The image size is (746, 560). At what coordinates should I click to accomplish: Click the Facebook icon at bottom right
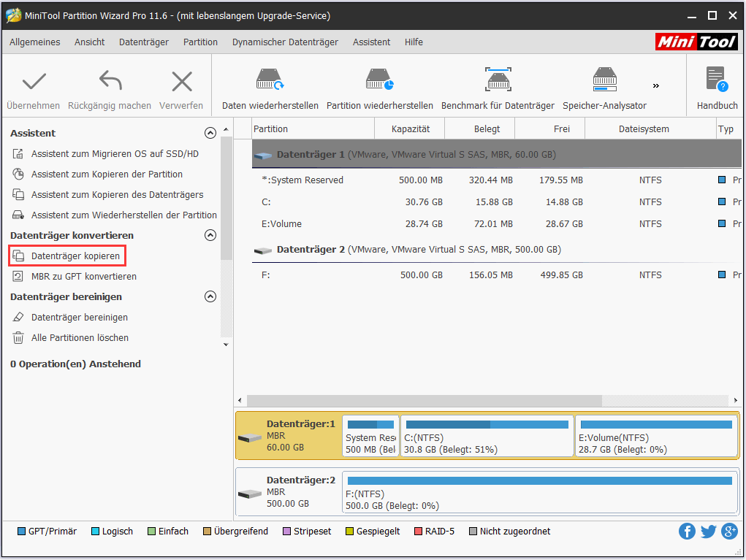coord(687,531)
